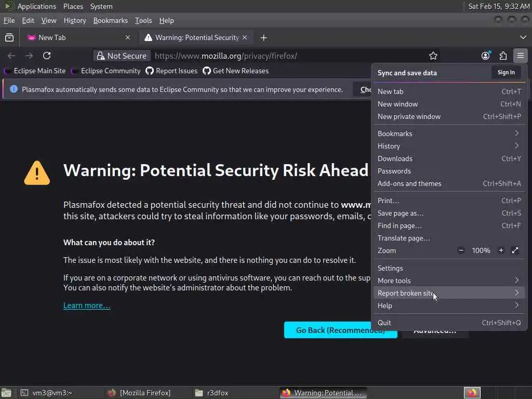Click Go Back (Recommended) button
The height and width of the screenshot is (399, 532).
click(340, 330)
